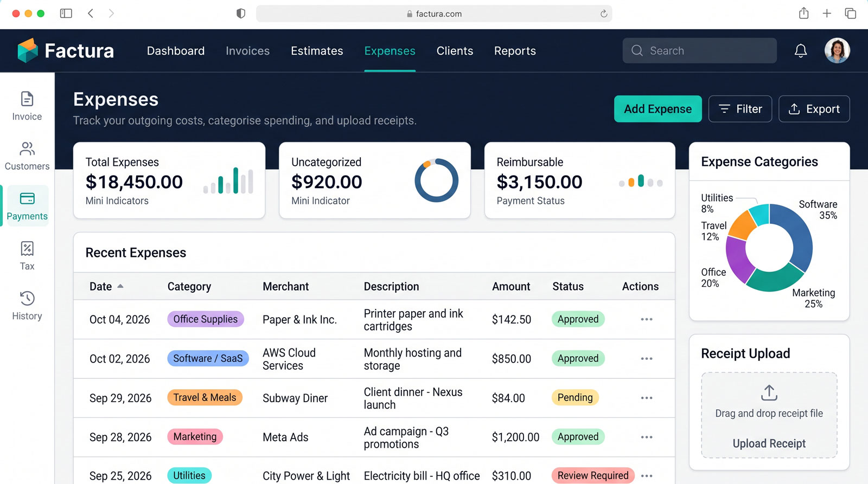Open actions menu for City Power & Light
The height and width of the screenshot is (484, 868).
[647, 476]
